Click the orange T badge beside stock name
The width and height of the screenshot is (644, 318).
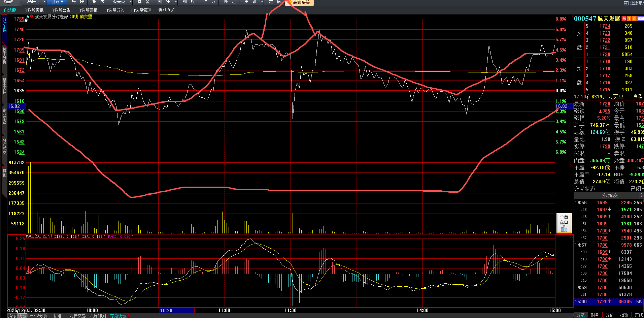629,19
